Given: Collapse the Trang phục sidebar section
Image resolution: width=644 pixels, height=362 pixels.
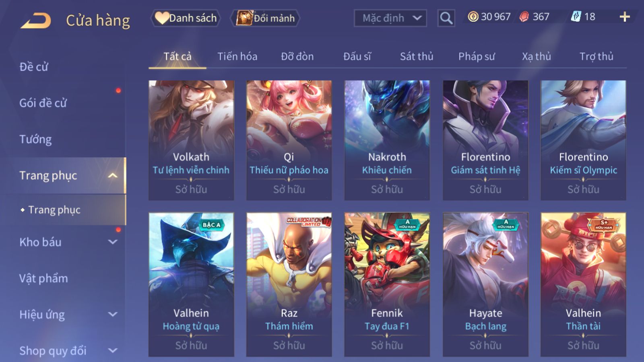Looking at the screenshot, I should click(x=113, y=175).
